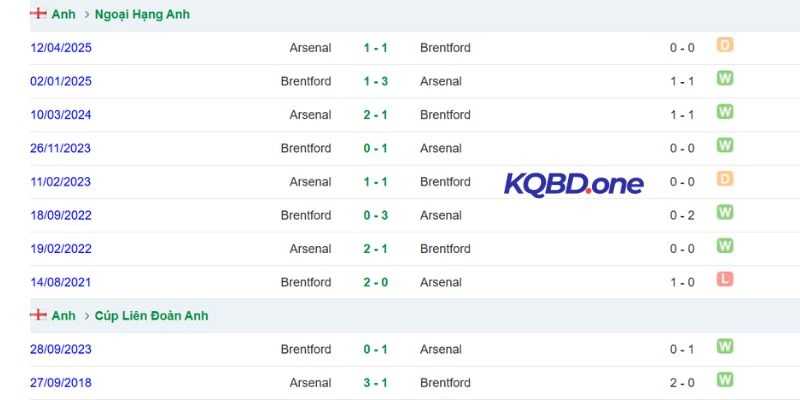
Task: Click the win badge for 02/01/2025 match
Action: [725, 79]
